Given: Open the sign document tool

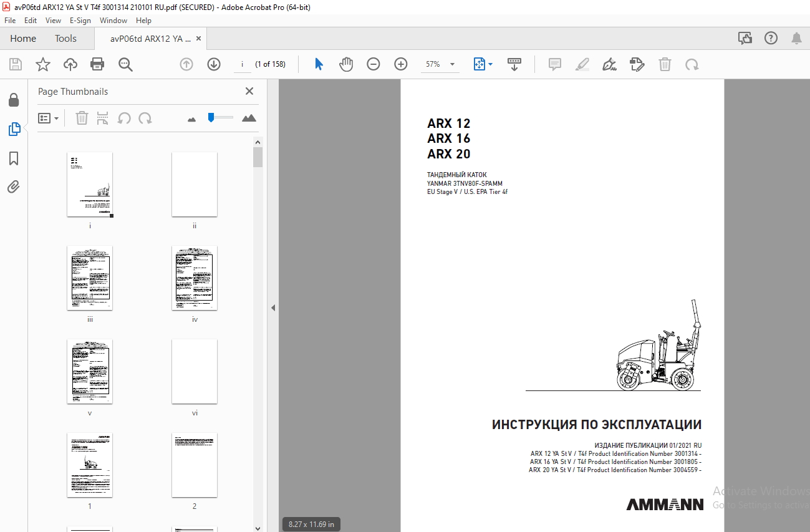Looking at the screenshot, I should coord(610,64).
